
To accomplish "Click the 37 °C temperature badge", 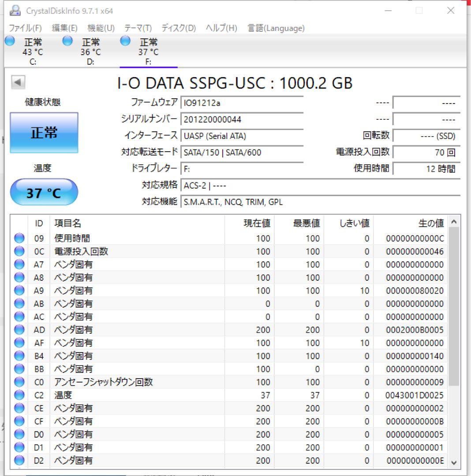I will click(x=44, y=192).
